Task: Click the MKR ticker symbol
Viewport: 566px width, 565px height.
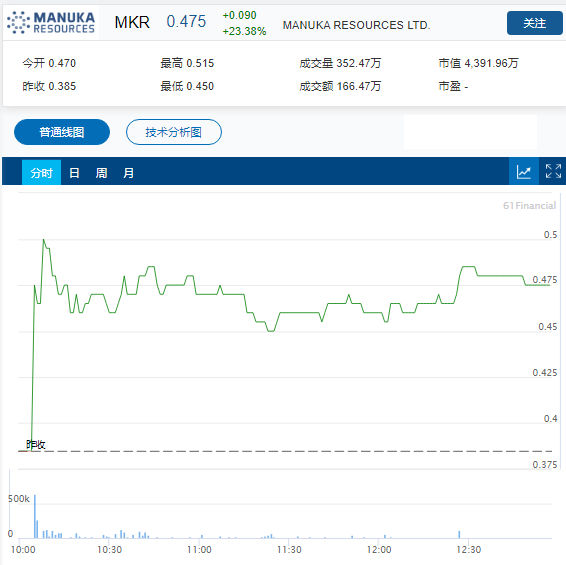Action: pyautogui.click(x=132, y=22)
